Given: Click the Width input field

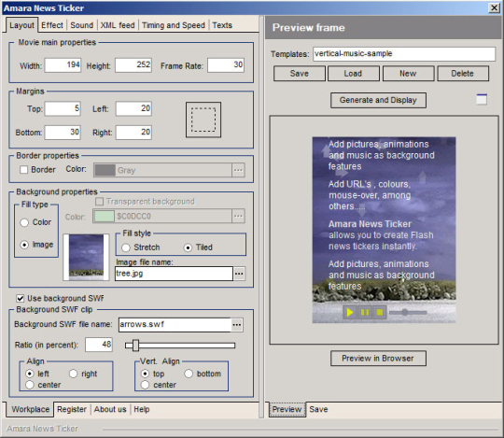Looking at the screenshot, I should coord(63,65).
